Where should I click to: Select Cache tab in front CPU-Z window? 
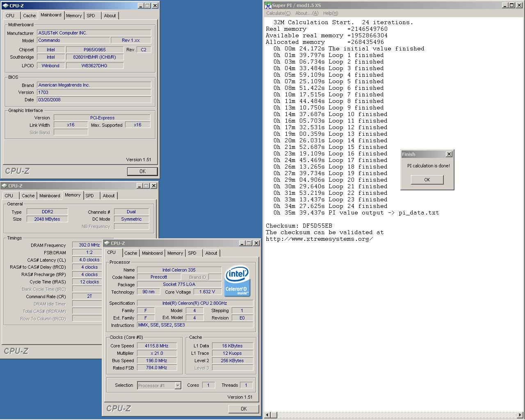click(x=130, y=253)
